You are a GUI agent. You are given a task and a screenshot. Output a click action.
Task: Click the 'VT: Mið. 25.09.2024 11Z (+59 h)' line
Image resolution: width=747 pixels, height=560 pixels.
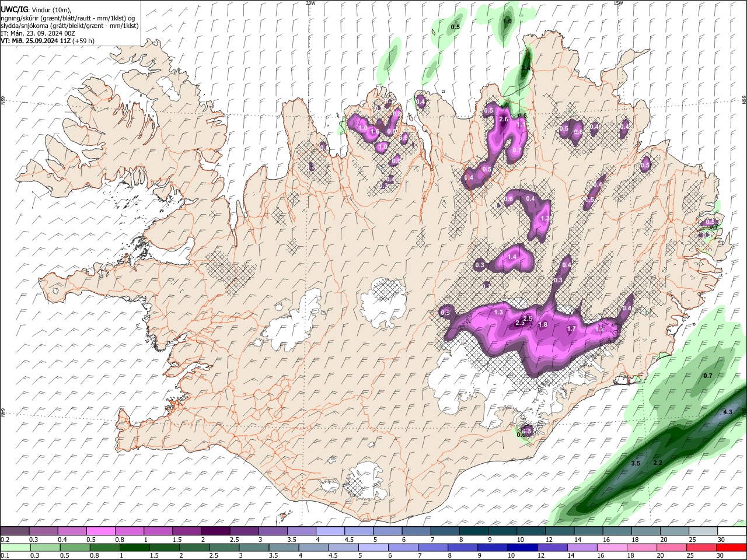click(x=48, y=41)
